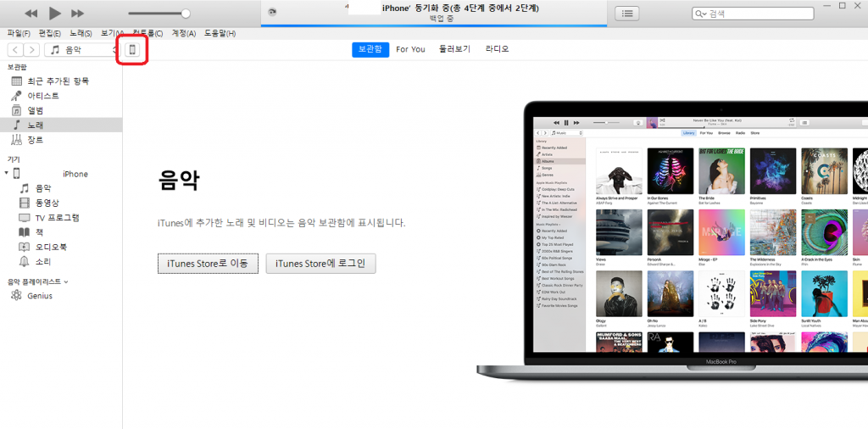This screenshot has width=868, height=429.
Task: Click the TV 프로그램 screen icon
Action: [x=25, y=218]
